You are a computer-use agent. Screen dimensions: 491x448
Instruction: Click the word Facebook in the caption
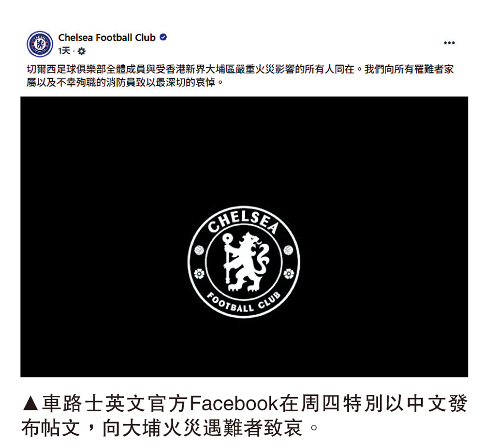234,404
